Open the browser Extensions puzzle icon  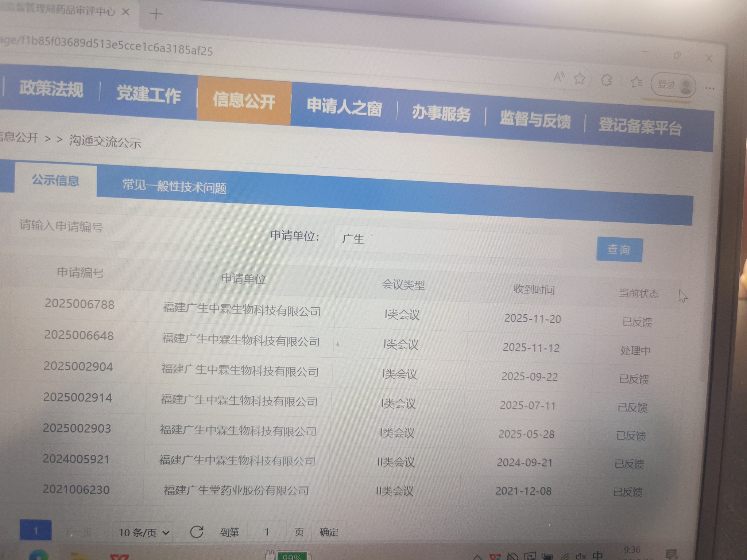pyautogui.click(x=606, y=80)
